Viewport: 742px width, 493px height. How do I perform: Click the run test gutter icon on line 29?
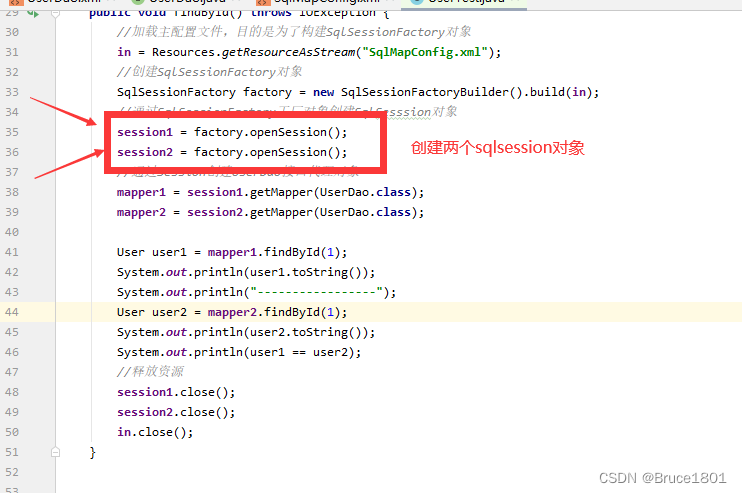click(33, 13)
